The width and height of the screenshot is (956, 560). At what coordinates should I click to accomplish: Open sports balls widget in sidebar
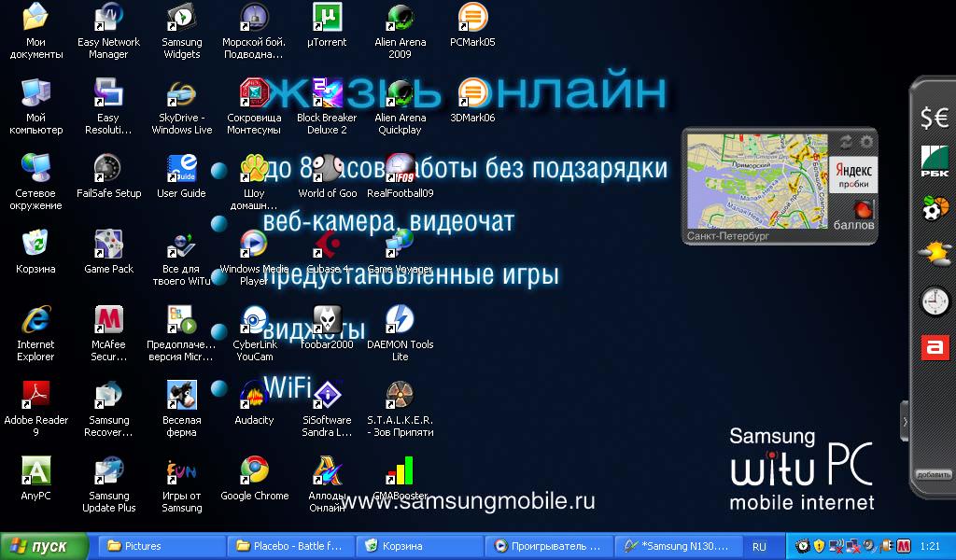935,208
